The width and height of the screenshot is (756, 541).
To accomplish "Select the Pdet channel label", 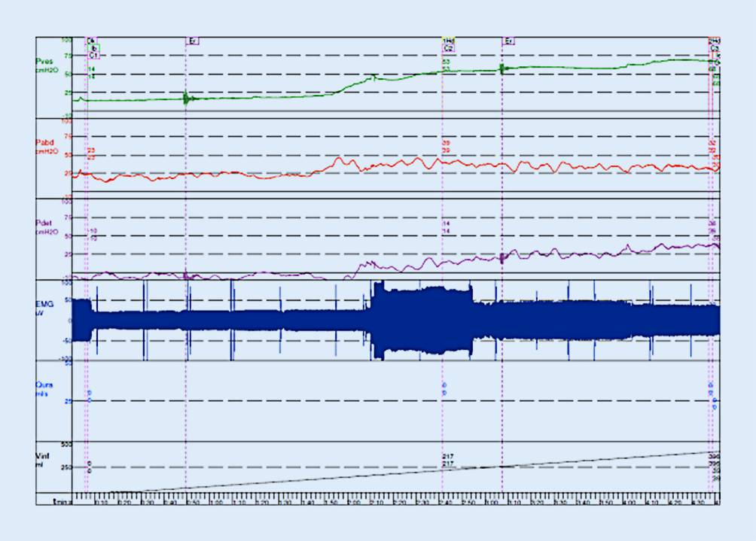I will tap(44, 223).
